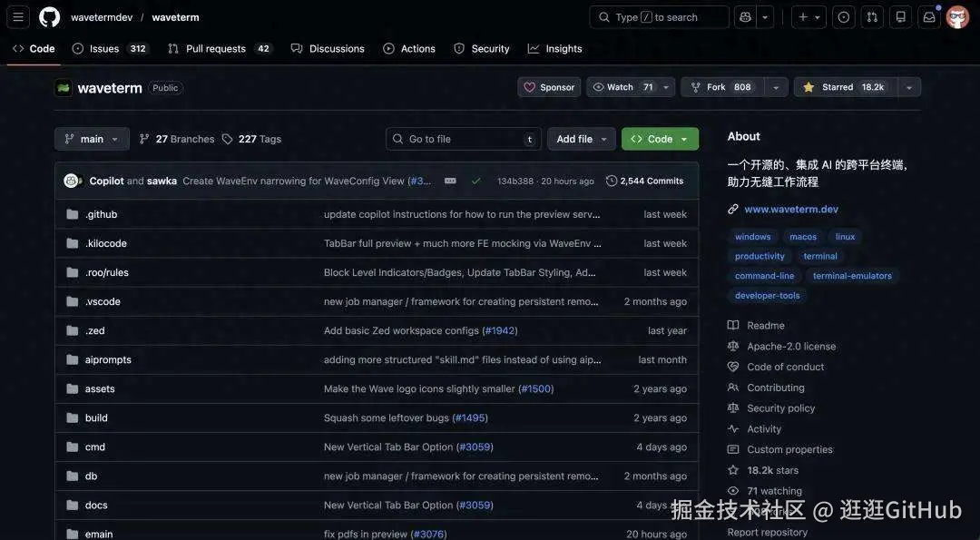This screenshot has width=980, height=540.
Task: Switch to the Actions tab
Action: tap(409, 49)
